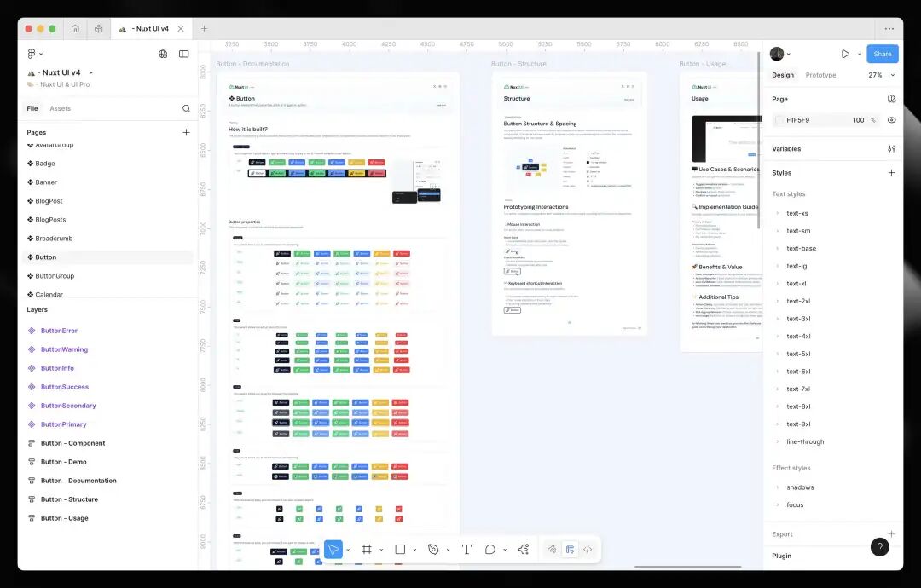Select the Move tool in the bottom toolbar
Image resolution: width=921 pixels, height=588 pixels.
click(x=333, y=550)
